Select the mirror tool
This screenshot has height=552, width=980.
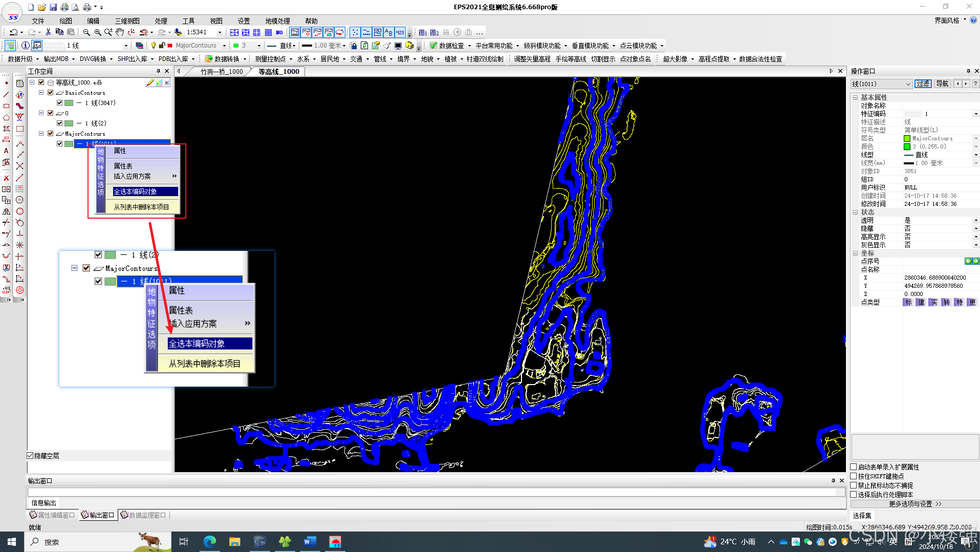pos(6,211)
